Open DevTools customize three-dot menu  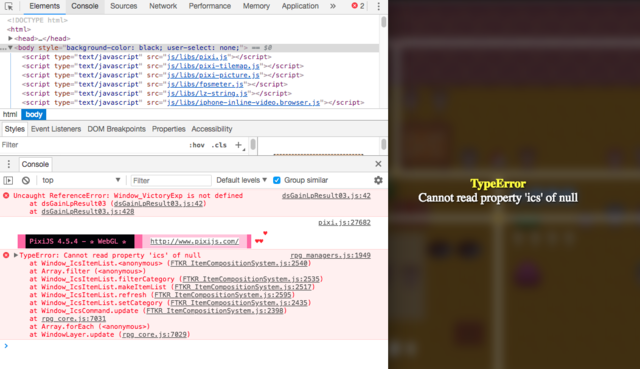378,6
